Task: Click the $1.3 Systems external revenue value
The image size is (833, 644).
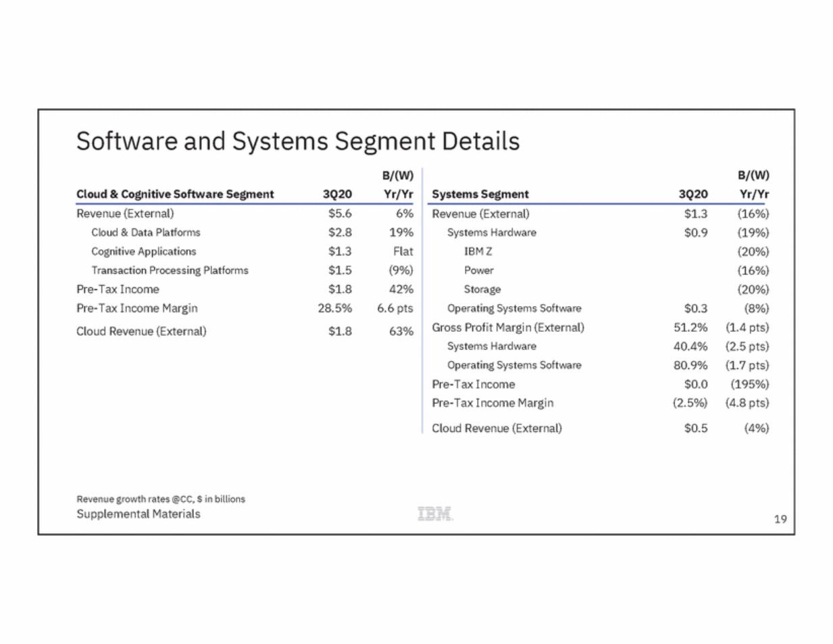Action: [696, 214]
